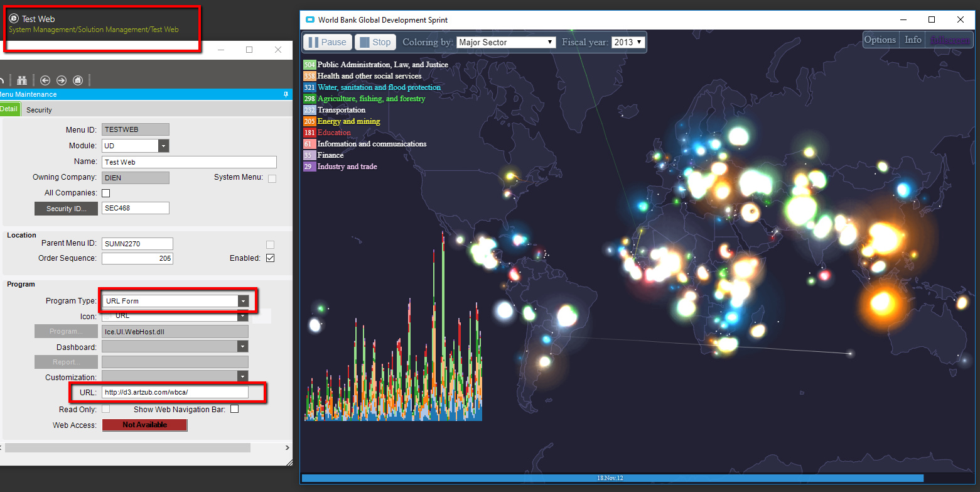This screenshot has width=980, height=492.
Task: Click the Test Web browser icon
Action: coord(13,19)
